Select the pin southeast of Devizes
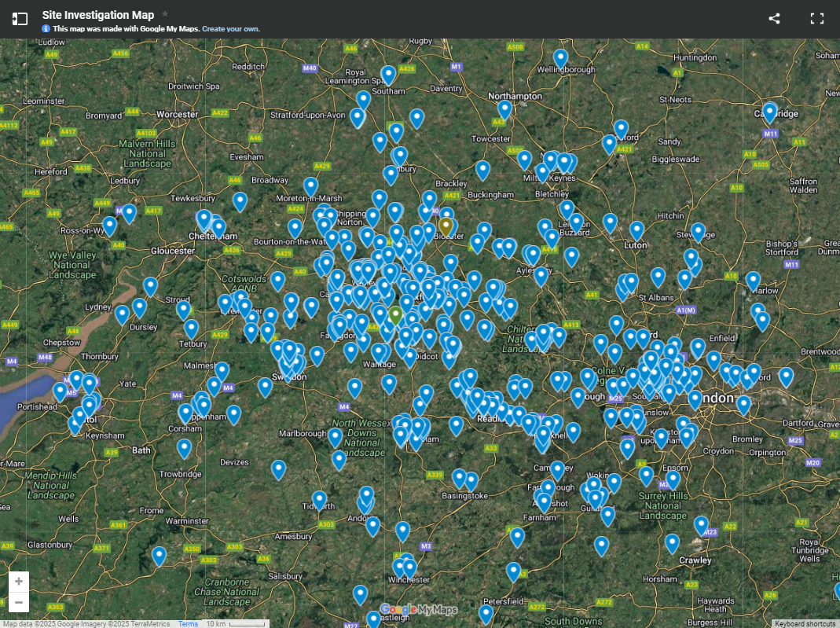Image resolution: width=840 pixels, height=628 pixels. click(278, 468)
